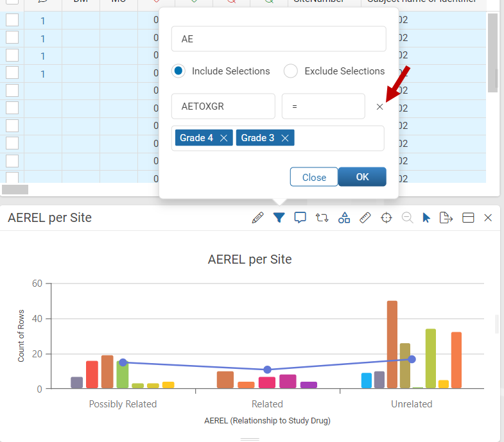The width and height of the screenshot is (504, 442).
Task: Click the swap axes arrows icon
Action: [x=322, y=217]
